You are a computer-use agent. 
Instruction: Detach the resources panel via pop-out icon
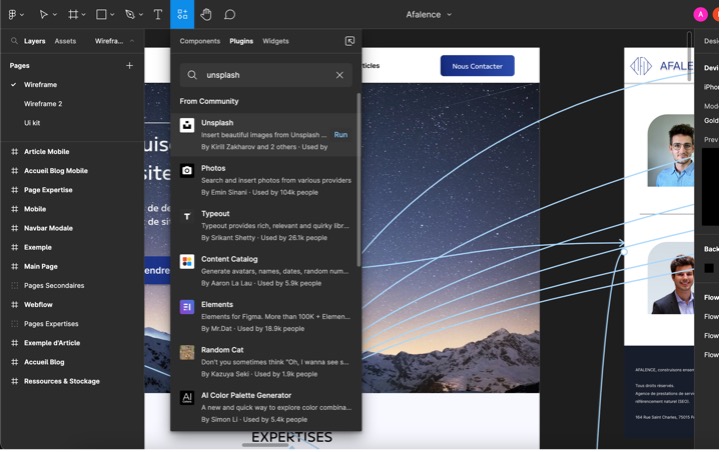(350, 41)
